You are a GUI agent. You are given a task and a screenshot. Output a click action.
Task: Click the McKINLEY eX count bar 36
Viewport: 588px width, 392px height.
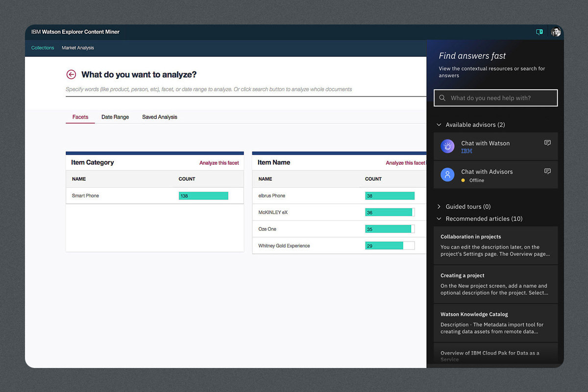(x=390, y=212)
